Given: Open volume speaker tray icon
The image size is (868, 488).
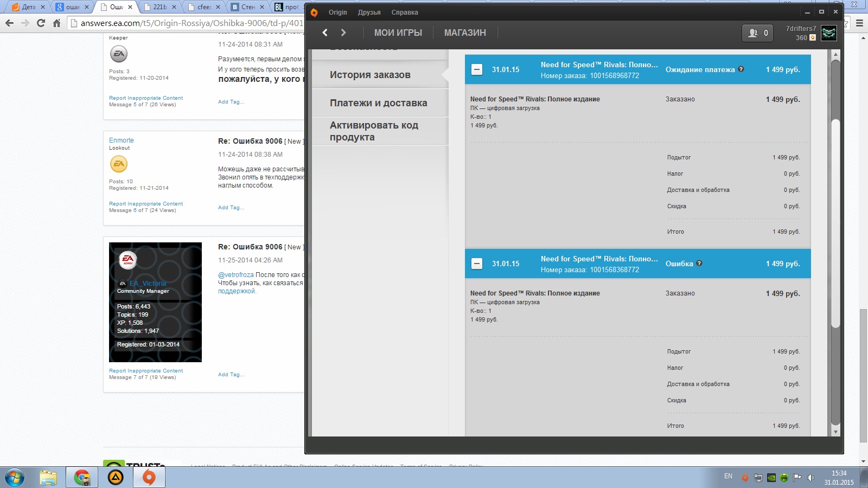Looking at the screenshot, I should (810, 478).
